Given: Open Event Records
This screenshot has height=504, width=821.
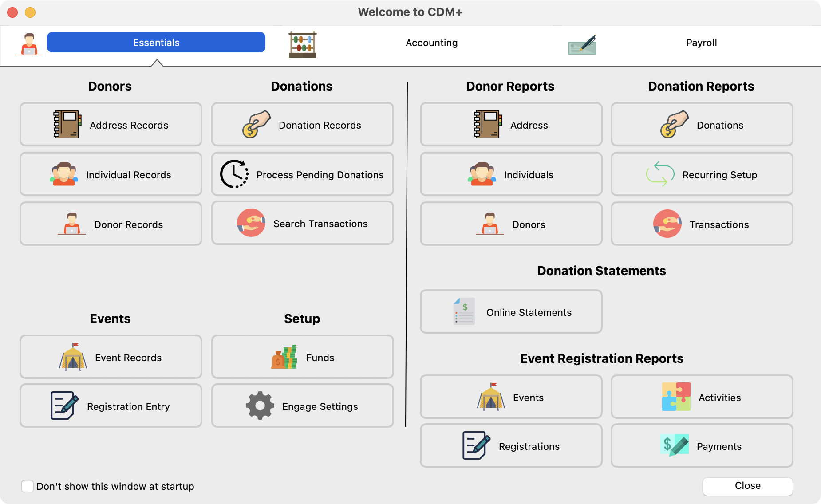Looking at the screenshot, I should (111, 357).
